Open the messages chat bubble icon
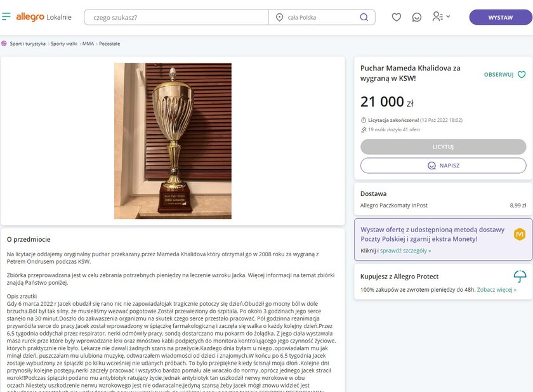This screenshot has width=533, height=392. 416,17
